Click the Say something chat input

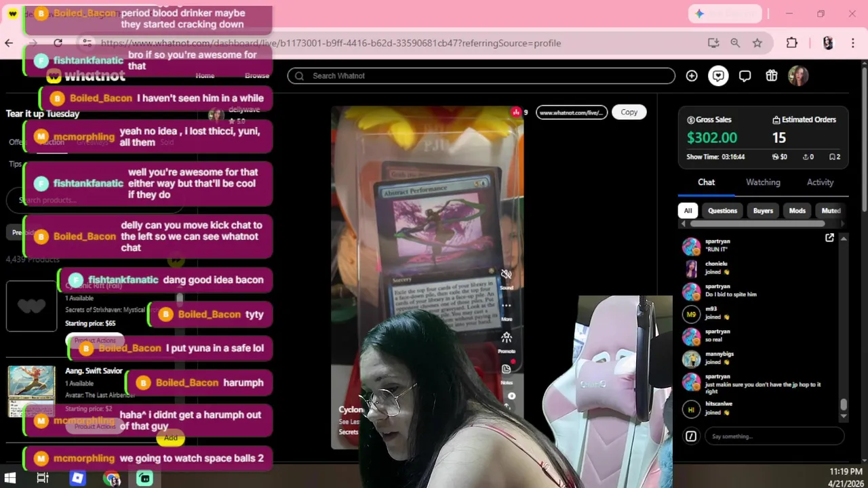pyautogui.click(x=774, y=436)
